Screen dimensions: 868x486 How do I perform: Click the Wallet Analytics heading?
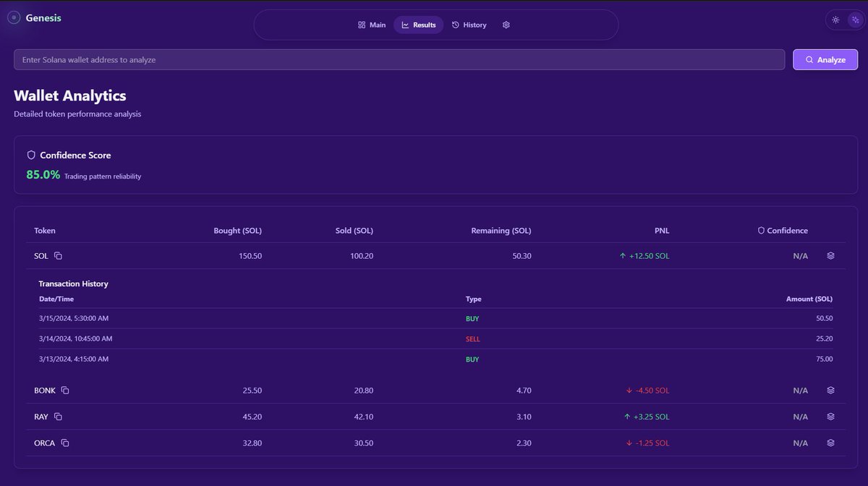coord(70,95)
